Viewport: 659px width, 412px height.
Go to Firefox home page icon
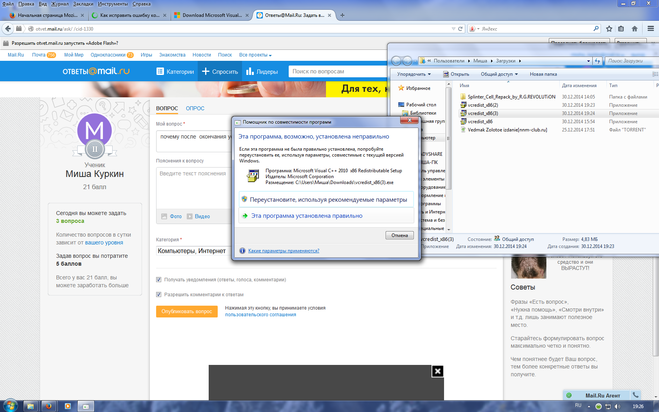click(635, 29)
